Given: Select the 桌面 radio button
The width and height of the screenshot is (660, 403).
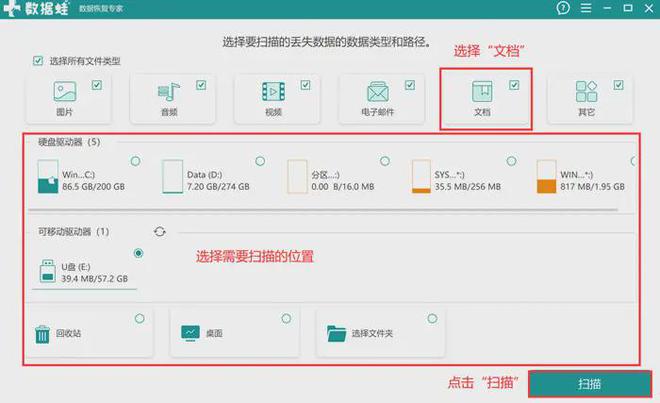Looking at the screenshot, I should [x=286, y=319].
